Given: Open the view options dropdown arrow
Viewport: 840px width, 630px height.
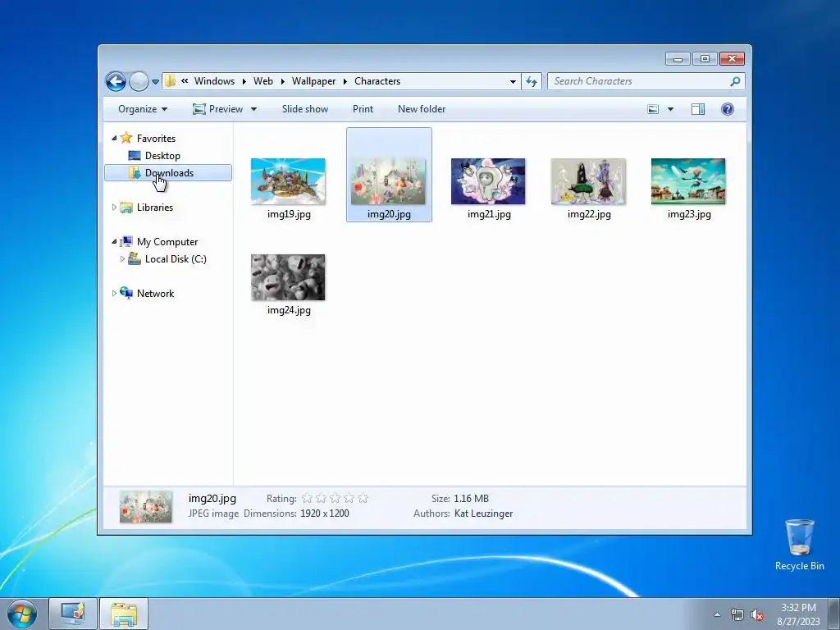Looking at the screenshot, I should coord(670,109).
